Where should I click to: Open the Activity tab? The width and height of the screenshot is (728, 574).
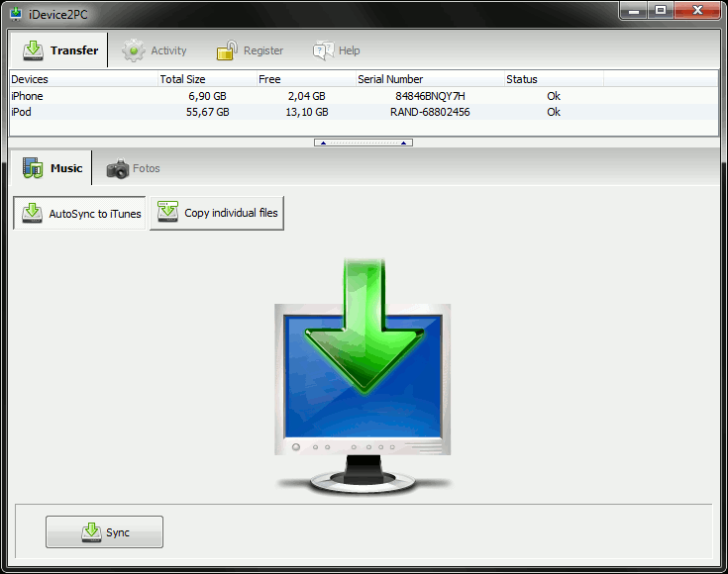(155, 50)
